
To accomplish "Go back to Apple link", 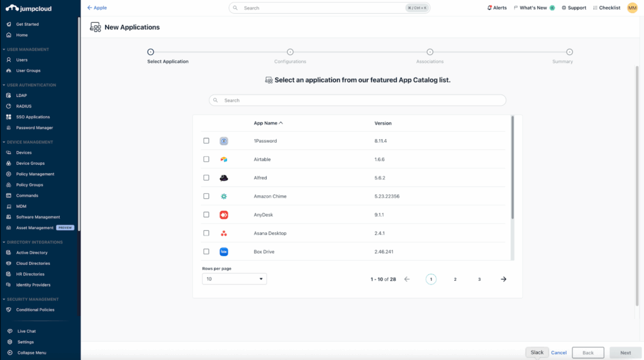I will [97, 8].
